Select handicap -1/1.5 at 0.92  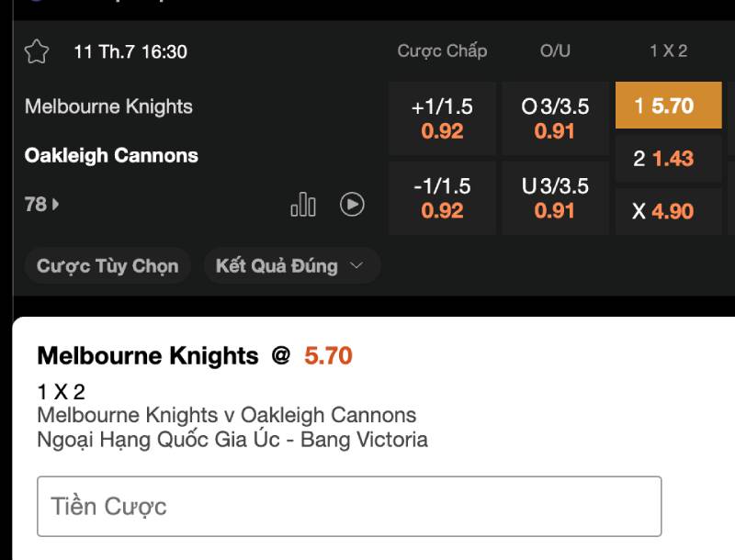click(442, 198)
